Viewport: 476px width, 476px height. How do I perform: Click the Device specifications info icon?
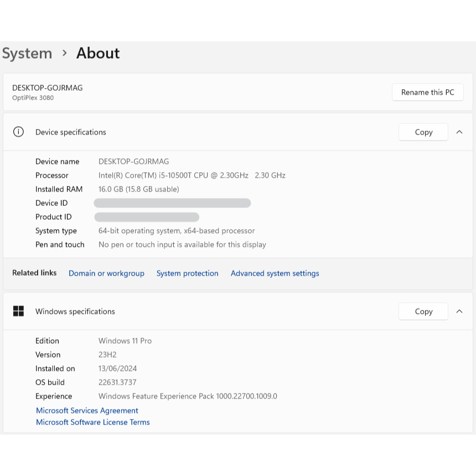point(18,132)
